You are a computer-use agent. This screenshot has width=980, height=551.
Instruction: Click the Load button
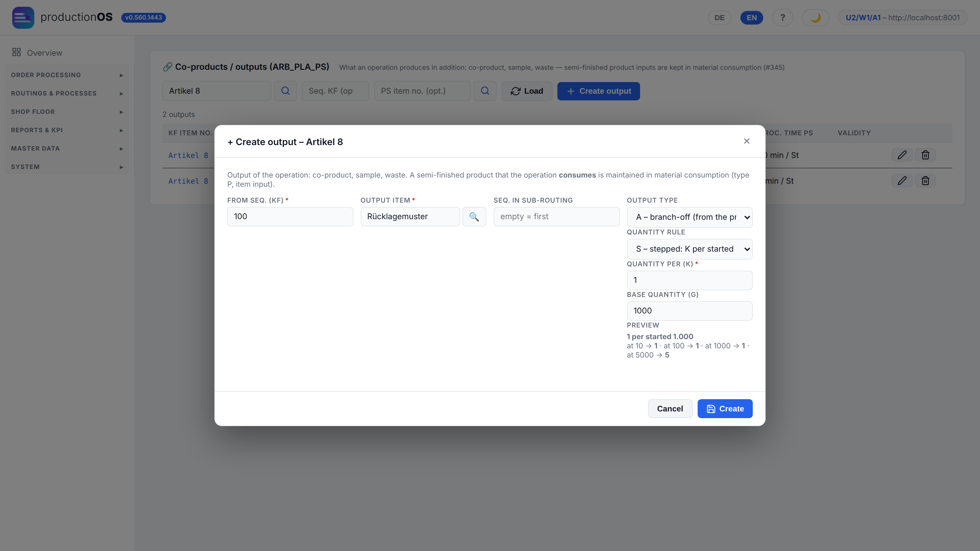pos(527,91)
